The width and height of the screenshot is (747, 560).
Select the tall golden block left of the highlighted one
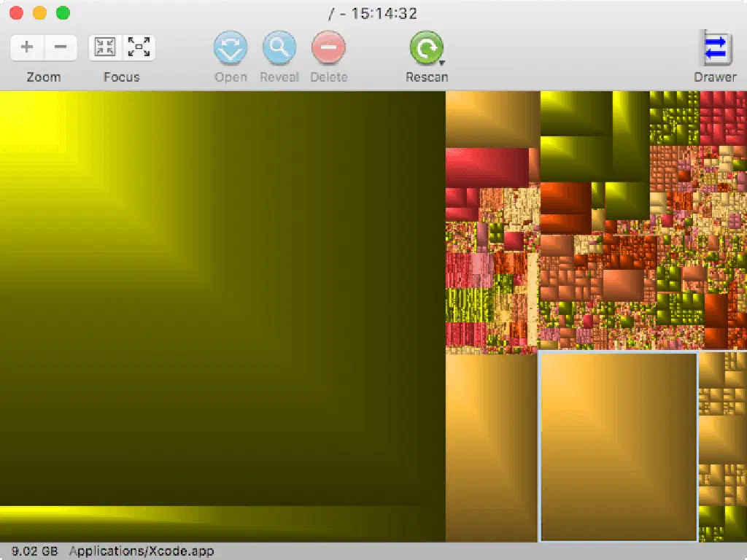tap(491, 448)
